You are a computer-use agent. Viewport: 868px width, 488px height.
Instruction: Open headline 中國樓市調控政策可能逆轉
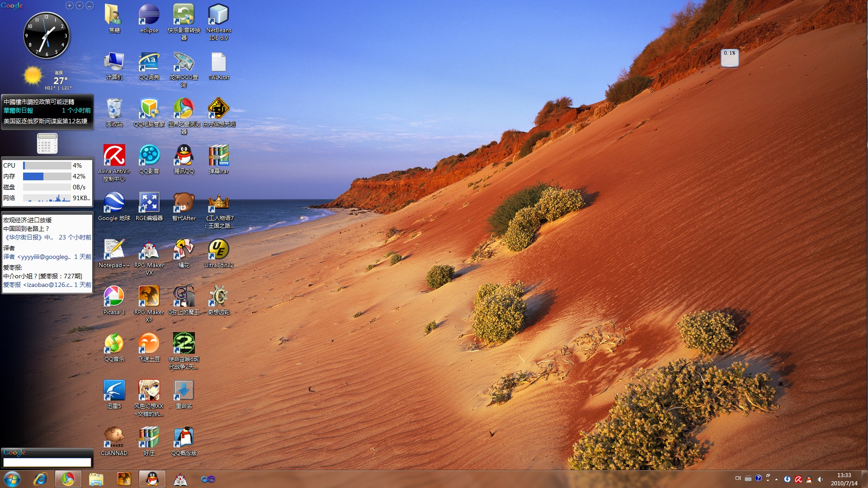(39, 102)
